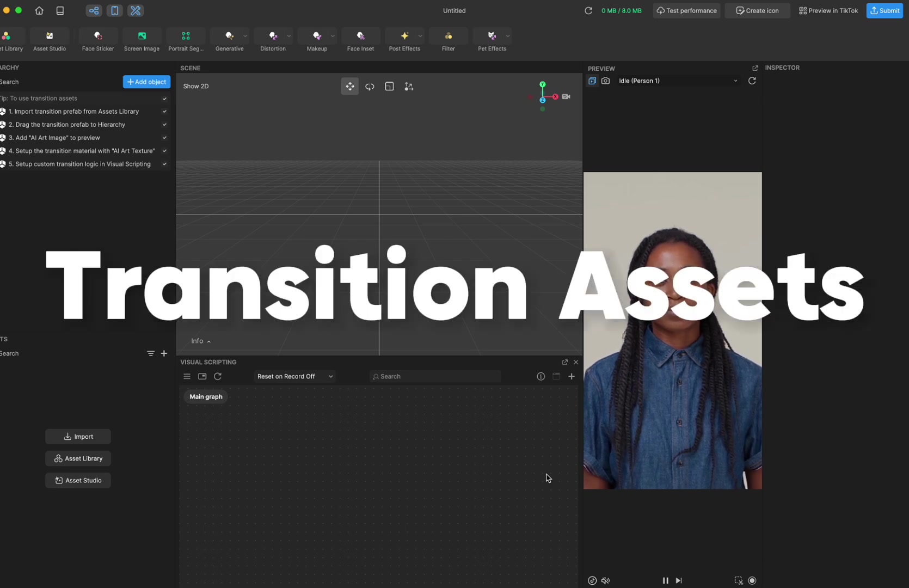The image size is (909, 588).
Task: Open the Visual Scripting hamburger menu
Action: (x=187, y=376)
